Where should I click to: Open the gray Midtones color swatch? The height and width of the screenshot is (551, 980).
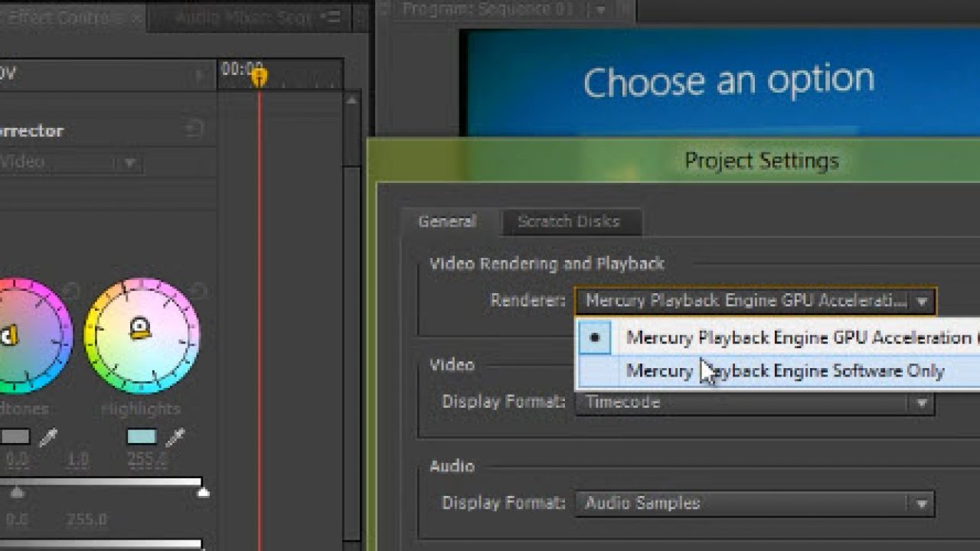pyautogui.click(x=15, y=437)
